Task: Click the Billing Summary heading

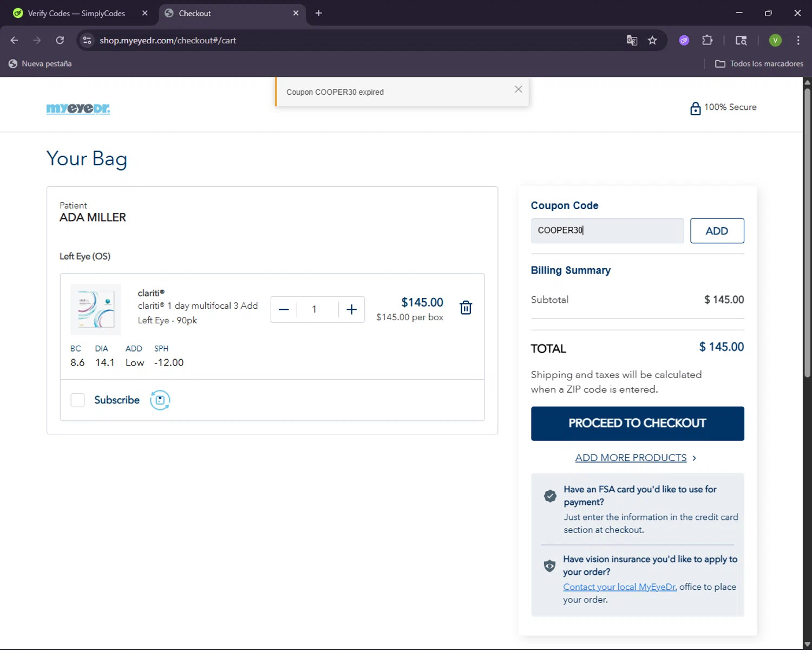Action: tap(571, 270)
